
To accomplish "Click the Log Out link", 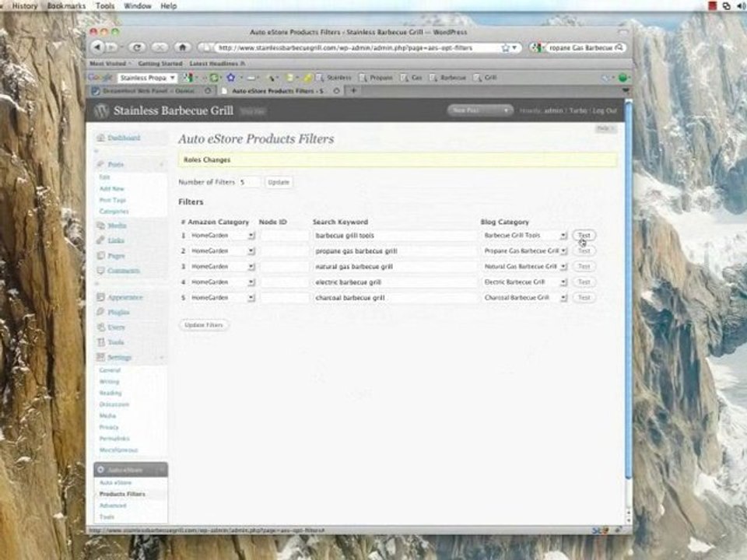I will coord(605,110).
